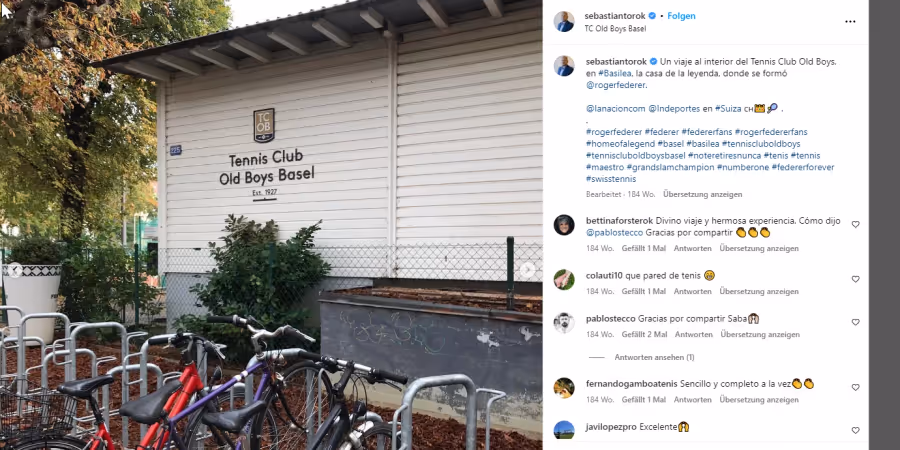900x450 pixels.
Task: Like bettinaforsterok's comment with heart icon
Action: pos(855,224)
